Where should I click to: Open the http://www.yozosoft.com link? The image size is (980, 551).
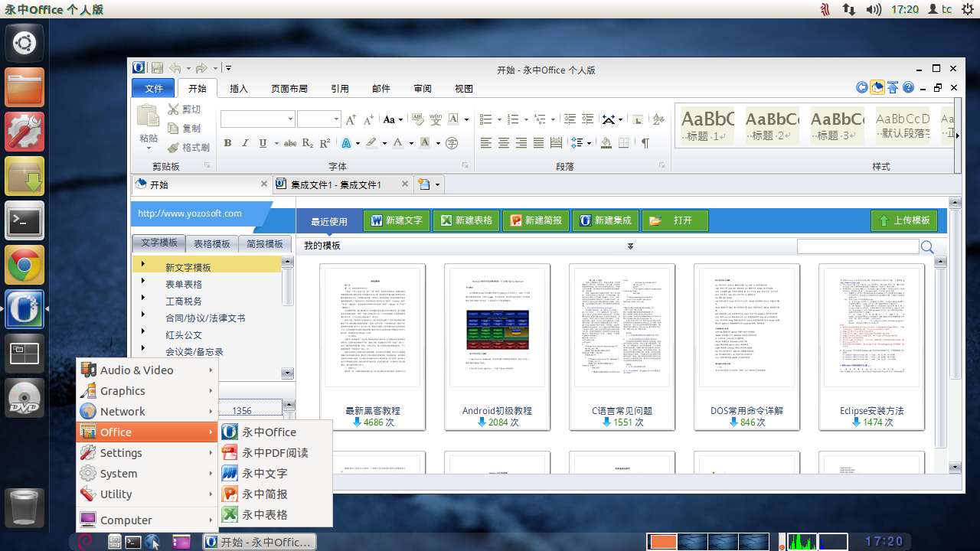190,214
